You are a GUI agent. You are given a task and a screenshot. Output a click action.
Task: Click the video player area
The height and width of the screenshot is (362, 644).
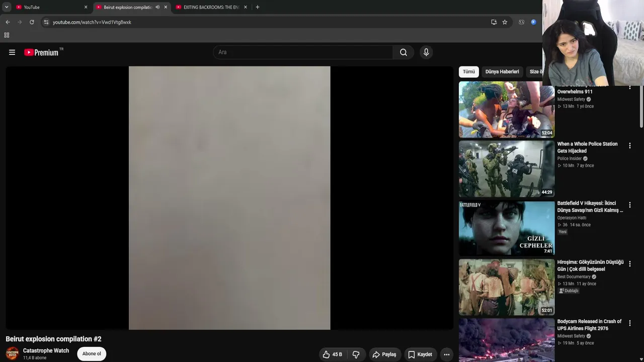tap(229, 198)
